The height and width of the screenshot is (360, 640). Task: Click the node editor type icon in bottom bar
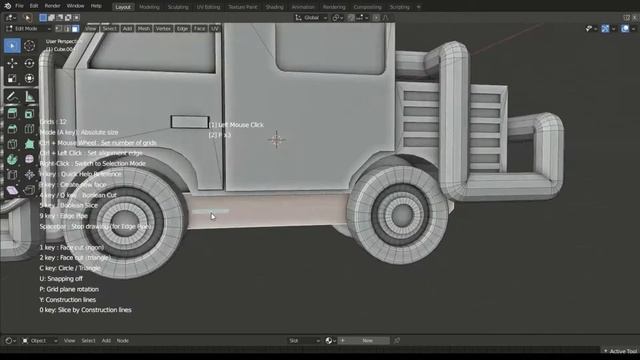pyautogui.click(x=10, y=340)
